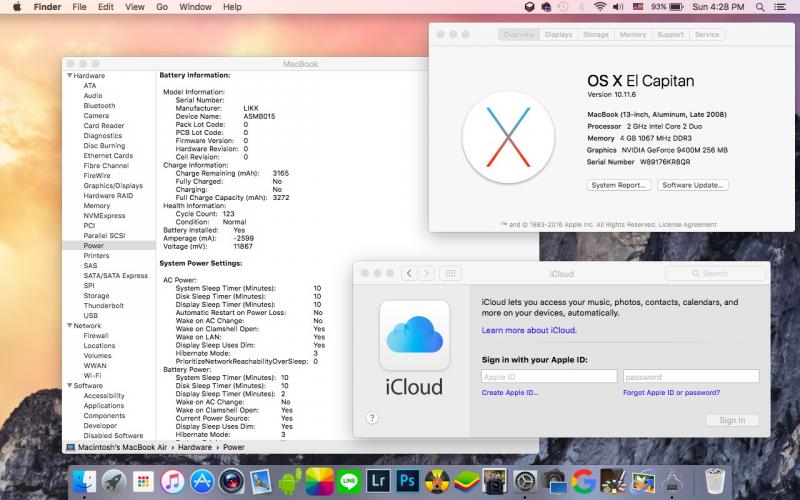Collapse the Hardware section in sidebar

[x=69, y=76]
